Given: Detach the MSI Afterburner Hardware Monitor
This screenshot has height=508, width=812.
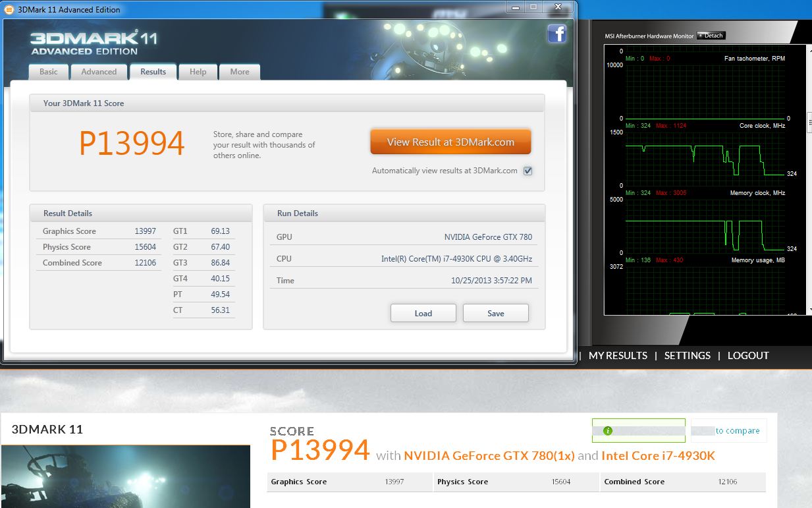Looking at the screenshot, I should coord(711,36).
